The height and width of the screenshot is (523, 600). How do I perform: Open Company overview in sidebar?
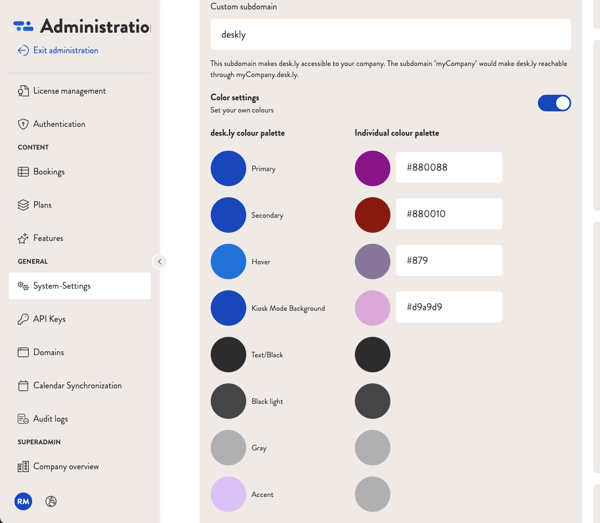click(65, 466)
